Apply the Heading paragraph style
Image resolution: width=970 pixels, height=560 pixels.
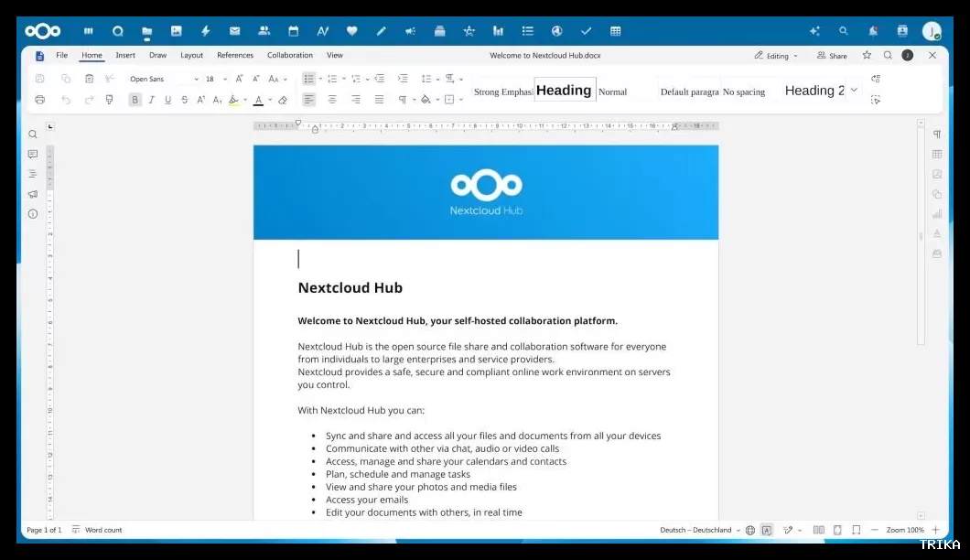coord(565,91)
